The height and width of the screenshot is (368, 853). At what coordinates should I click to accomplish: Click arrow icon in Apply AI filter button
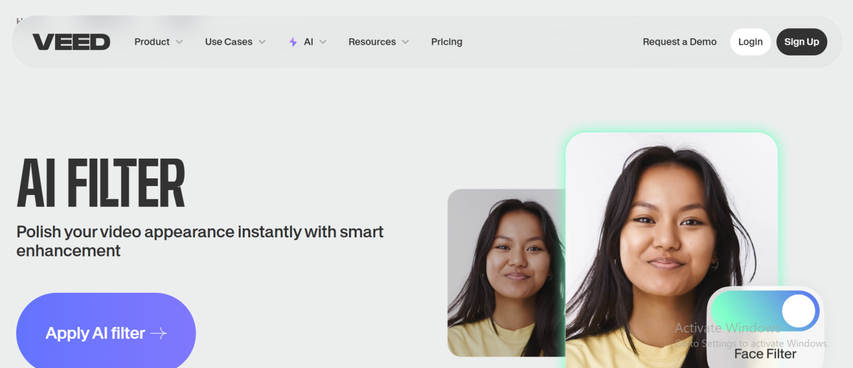[158, 333]
